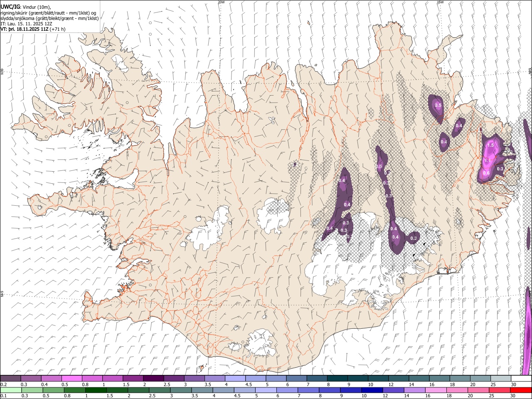532x399 pixels.
Task: Click the 15W longitude label at top
Action: 441,2
